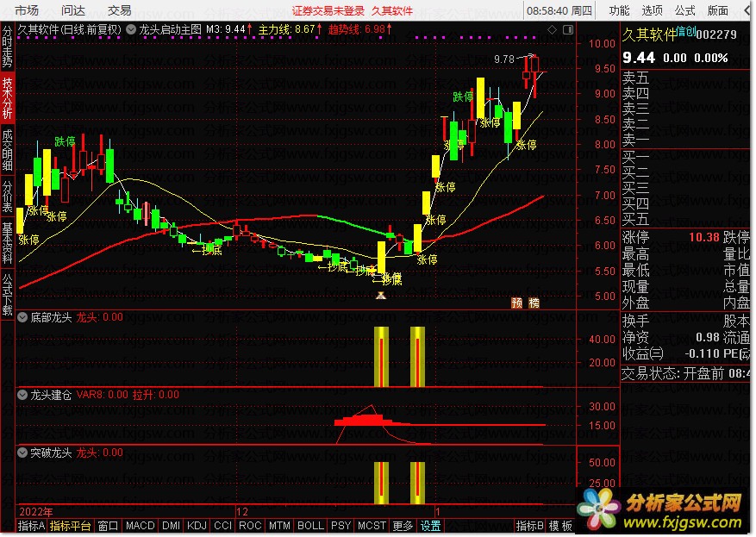Image resolution: width=756 pixels, height=537 pixels.
Task: Click the 08:58:40 周四 clock display
Action: click(559, 10)
